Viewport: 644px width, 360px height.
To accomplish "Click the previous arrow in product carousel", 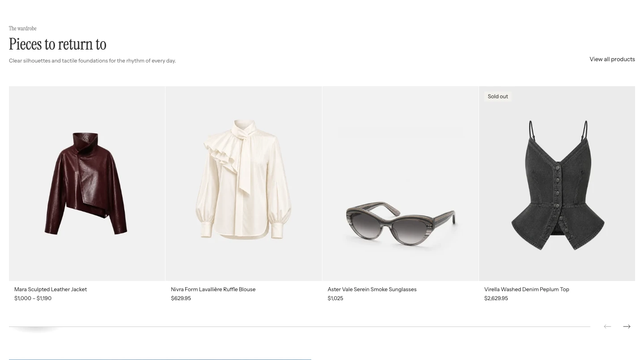I will pyautogui.click(x=607, y=327).
